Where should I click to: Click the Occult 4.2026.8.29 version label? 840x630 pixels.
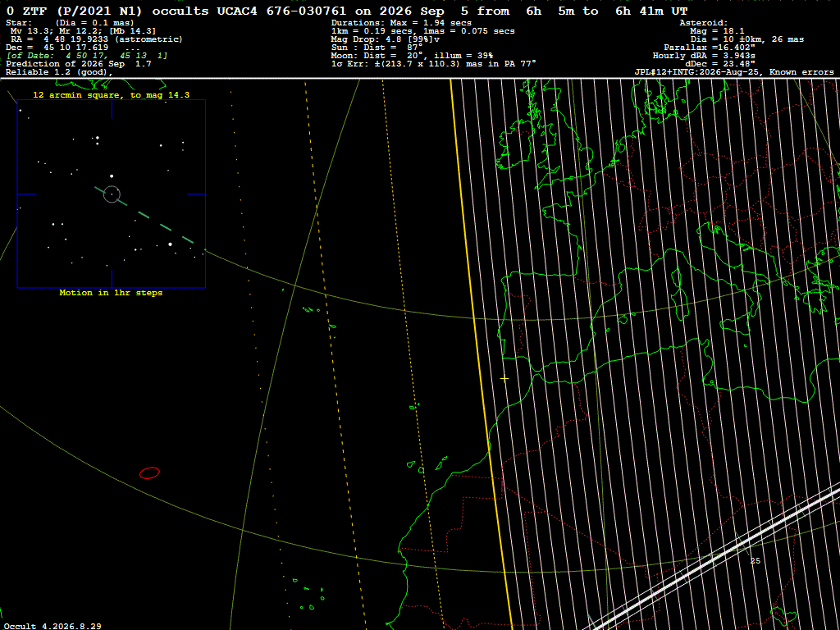pyautogui.click(x=52, y=626)
